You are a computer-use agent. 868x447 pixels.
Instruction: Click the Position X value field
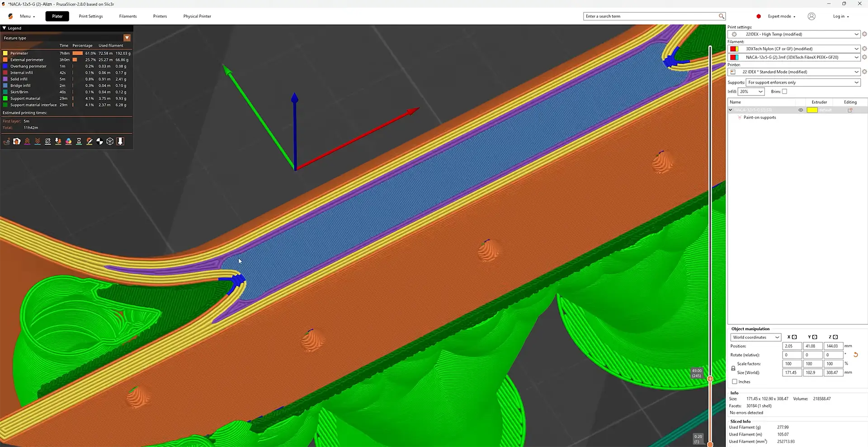(792, 346)
